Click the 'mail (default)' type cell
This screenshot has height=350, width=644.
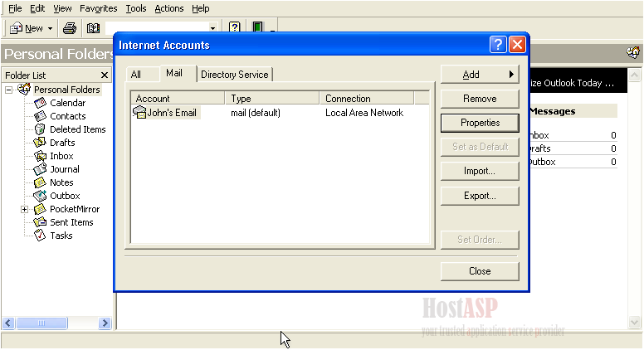point(256,113)
